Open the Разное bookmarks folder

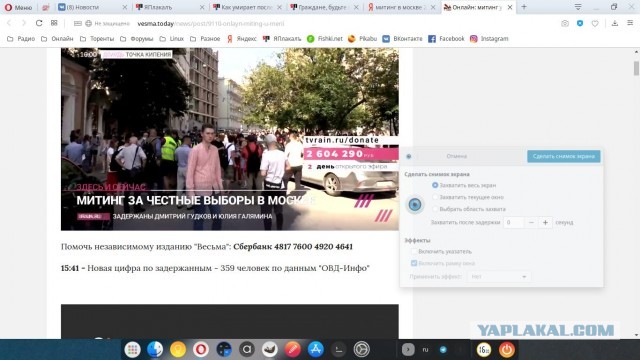point(205,39)
